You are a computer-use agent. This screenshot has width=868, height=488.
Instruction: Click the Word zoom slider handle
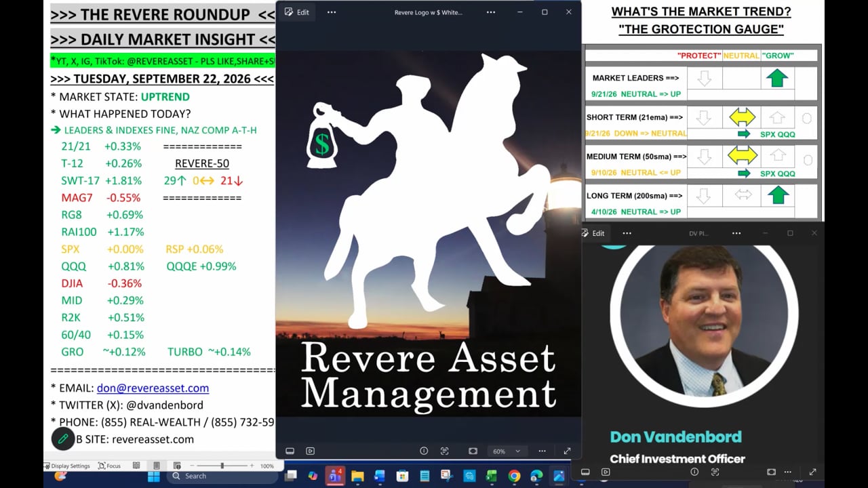click(222, 466)
